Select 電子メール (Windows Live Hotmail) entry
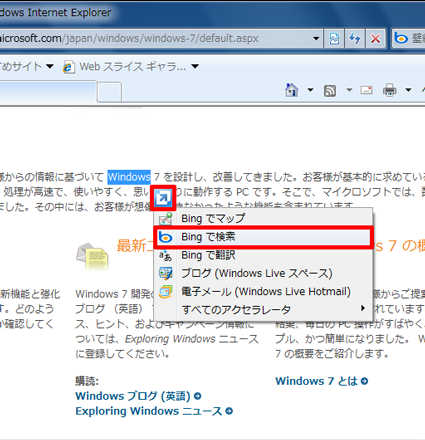Image resolution: width=425 pixels, height=440 pixels. (264, 292)
